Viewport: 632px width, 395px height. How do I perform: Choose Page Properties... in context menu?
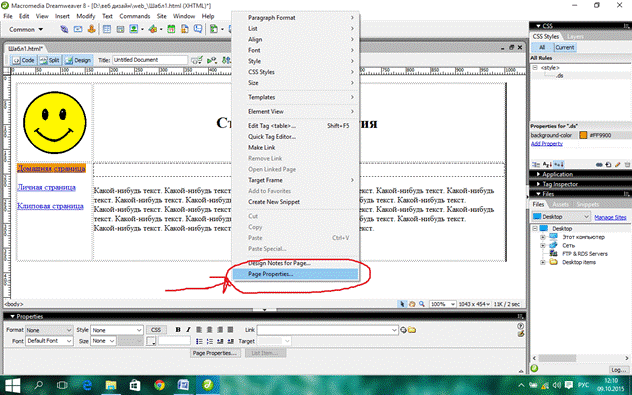click(295, 274)
